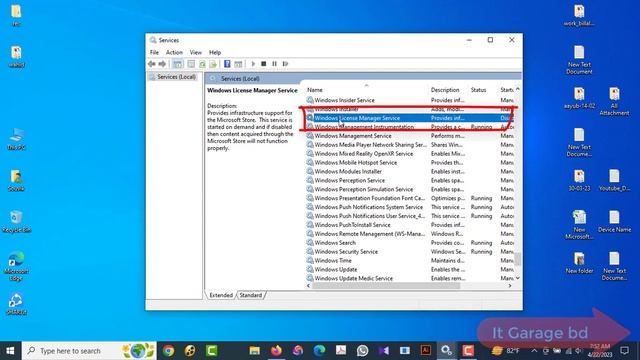Viewport: 640px width, 360px height.
Task: Click the horizontal scrollbar right arrow
Action: (x=510, y=286)
